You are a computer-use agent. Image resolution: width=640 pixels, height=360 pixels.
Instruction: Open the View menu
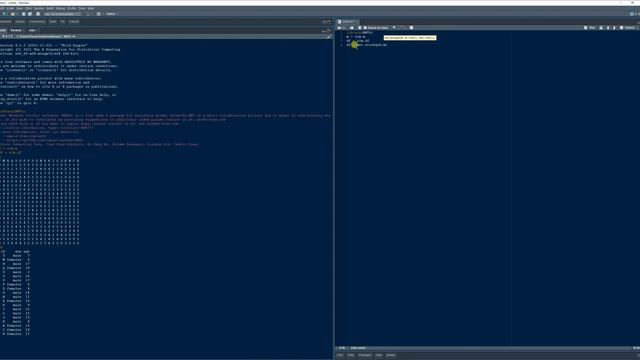[x=19, y=9]
